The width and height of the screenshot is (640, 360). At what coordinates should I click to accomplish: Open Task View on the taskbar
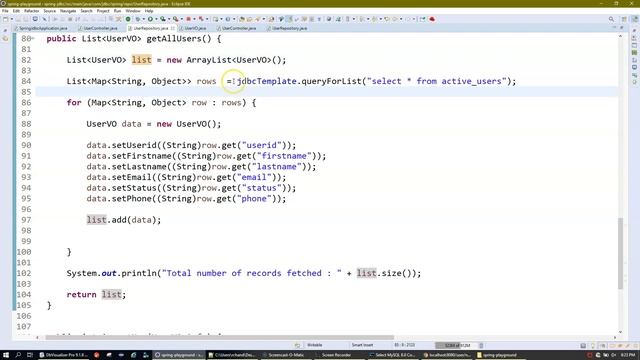[30, 355]
